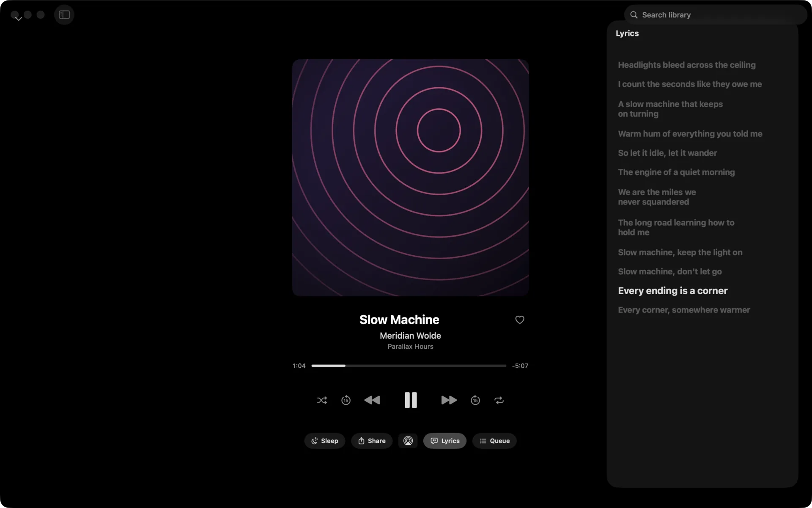
Task: Jump to lyric "A slow machine that keeps on turning"
Action: coord(670,109)
